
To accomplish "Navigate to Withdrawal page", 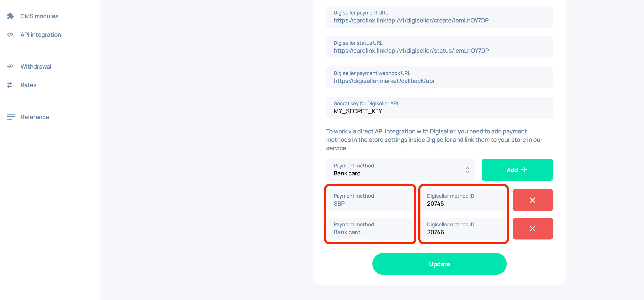I will [x=36, y=66].
